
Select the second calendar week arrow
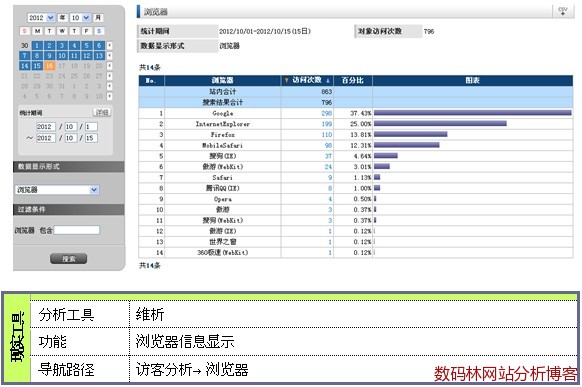pyautogui.click(x=109, y=56)
